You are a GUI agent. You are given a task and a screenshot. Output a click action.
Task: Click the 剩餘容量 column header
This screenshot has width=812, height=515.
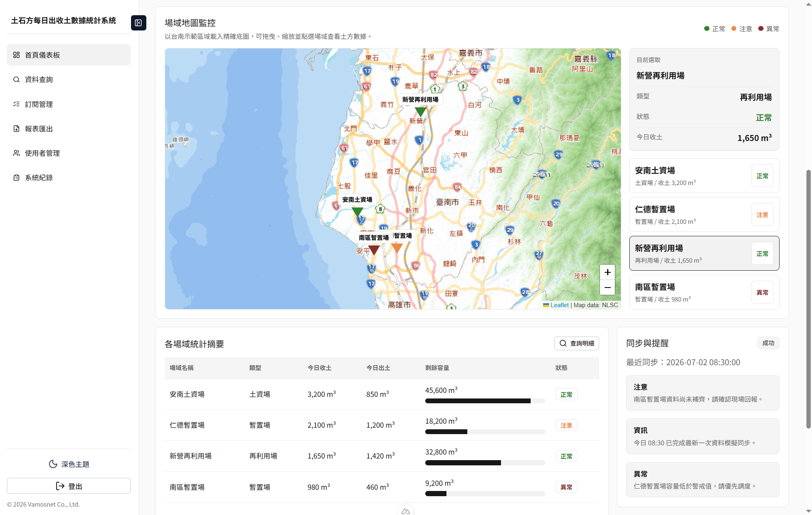(437, 368)
